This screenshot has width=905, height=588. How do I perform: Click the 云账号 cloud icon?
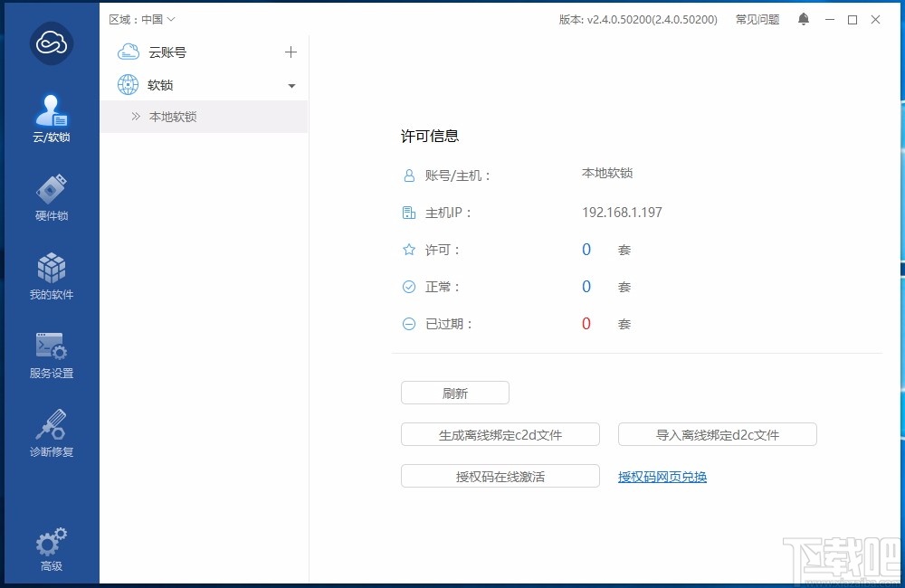point(128,52)
